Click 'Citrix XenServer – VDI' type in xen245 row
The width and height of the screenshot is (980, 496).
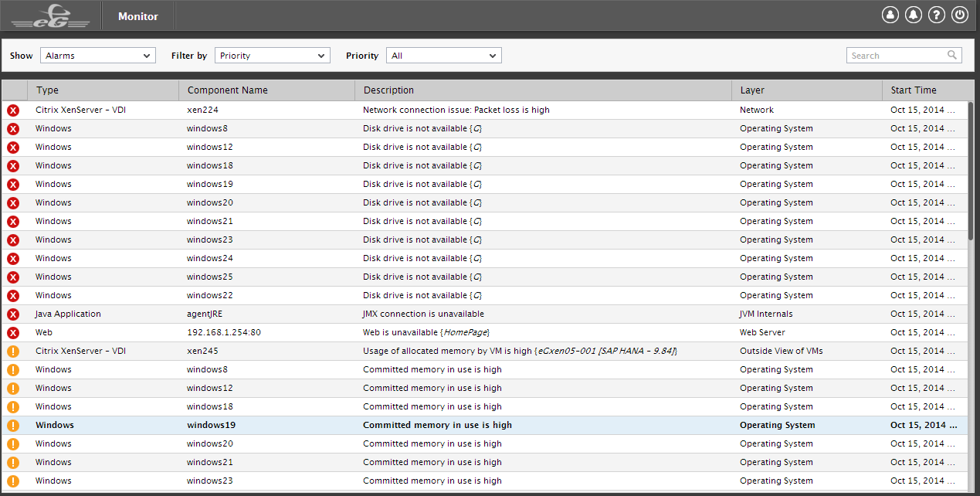[x=80, y=351]
